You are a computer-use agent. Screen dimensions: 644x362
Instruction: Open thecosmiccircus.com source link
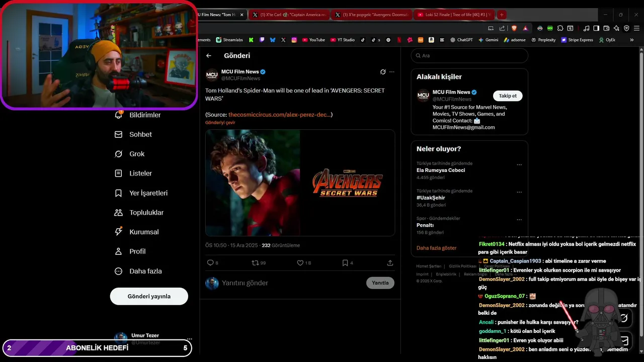(x=279, y=115)
